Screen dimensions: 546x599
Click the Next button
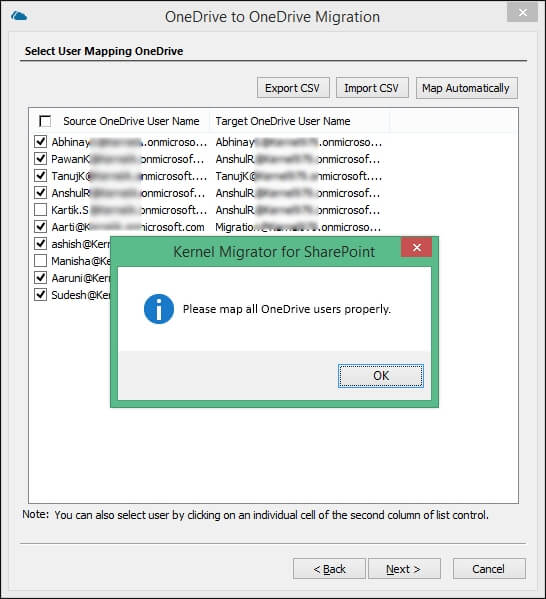404,569
